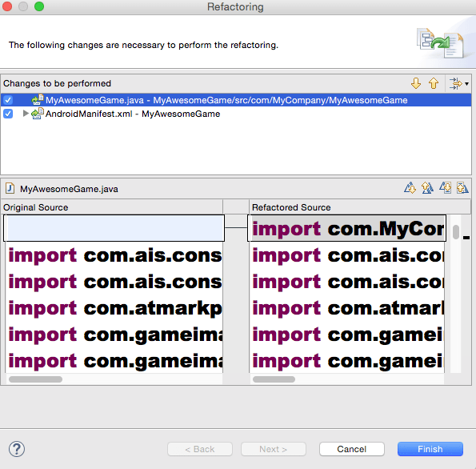Select MyAwesomeGame.java change row
The width and height of the screenshot is (476, 469).
[236, 100]
